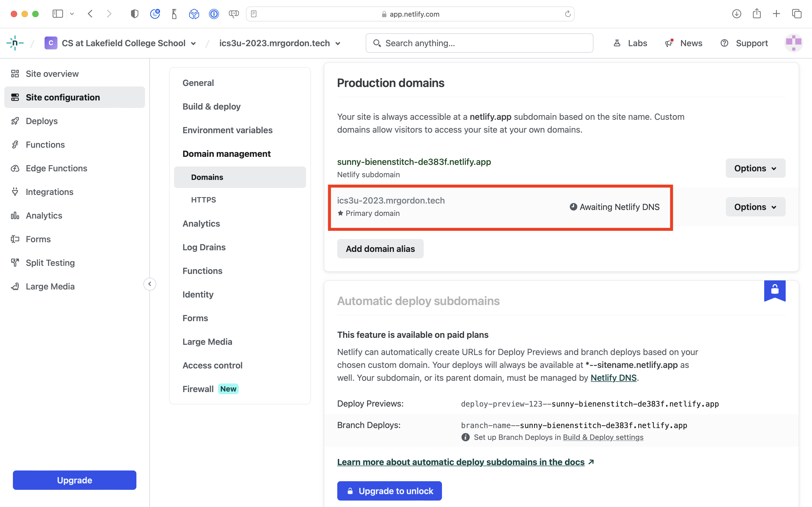The width and height of the screenshot is (812, 507).
Task: Collapse the left sidebar with arrow button
Action: click(150, 284)
